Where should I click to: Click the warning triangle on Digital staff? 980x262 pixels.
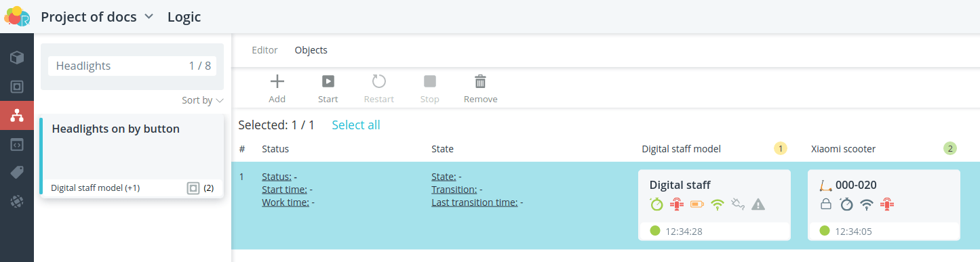pyautogui.click(x=758, y=204)
